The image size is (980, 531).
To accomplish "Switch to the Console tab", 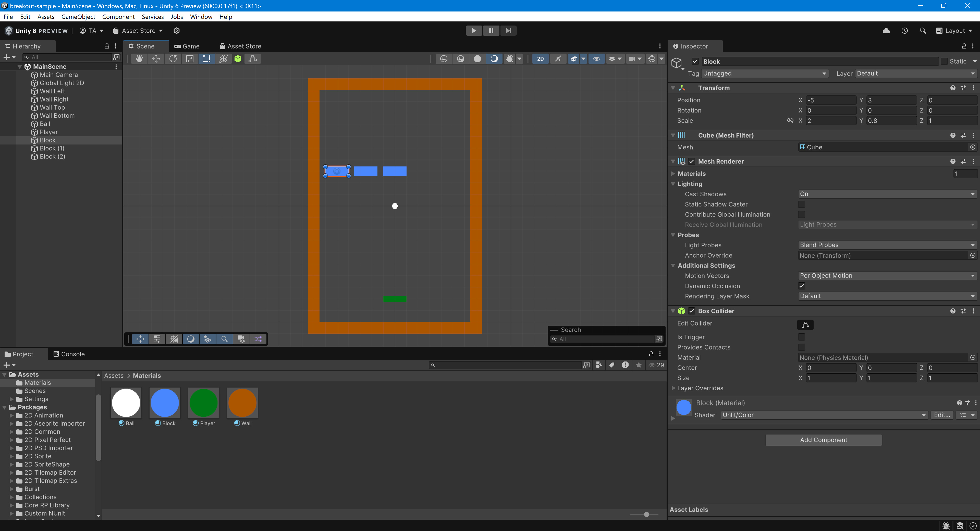I will 69,354.
